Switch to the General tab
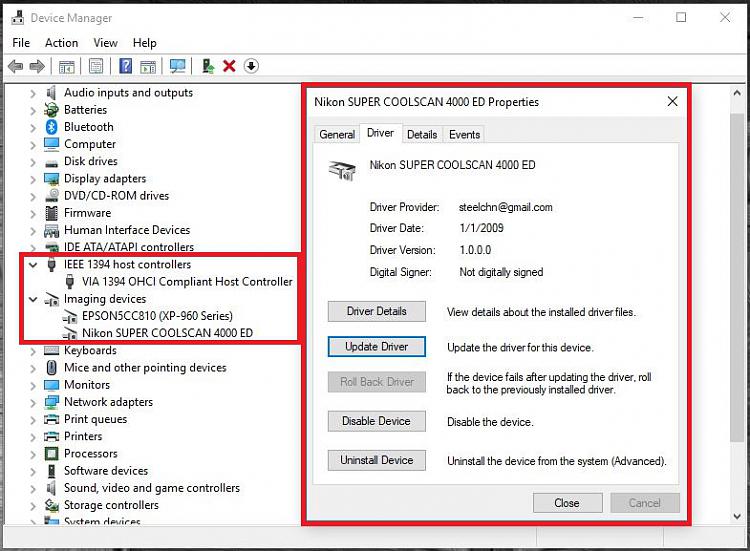 click(337, 134)
